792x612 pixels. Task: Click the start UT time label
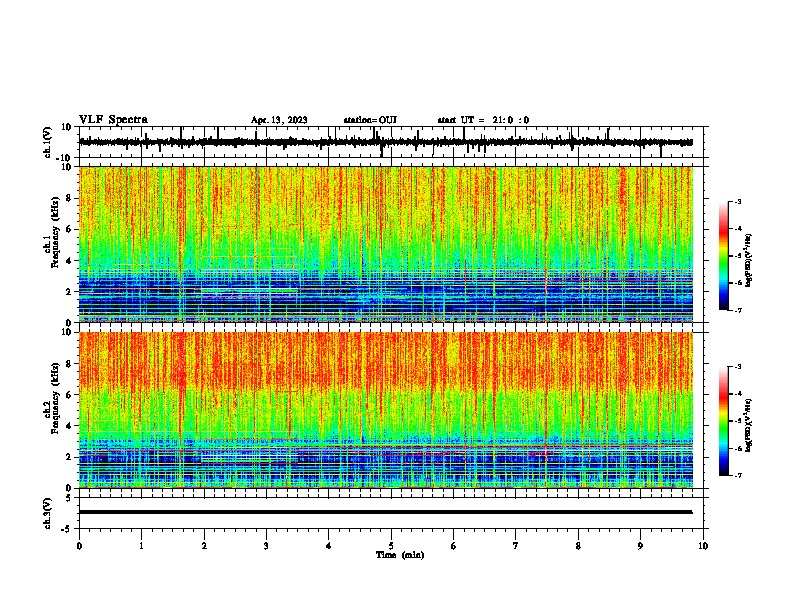point(483,120)
